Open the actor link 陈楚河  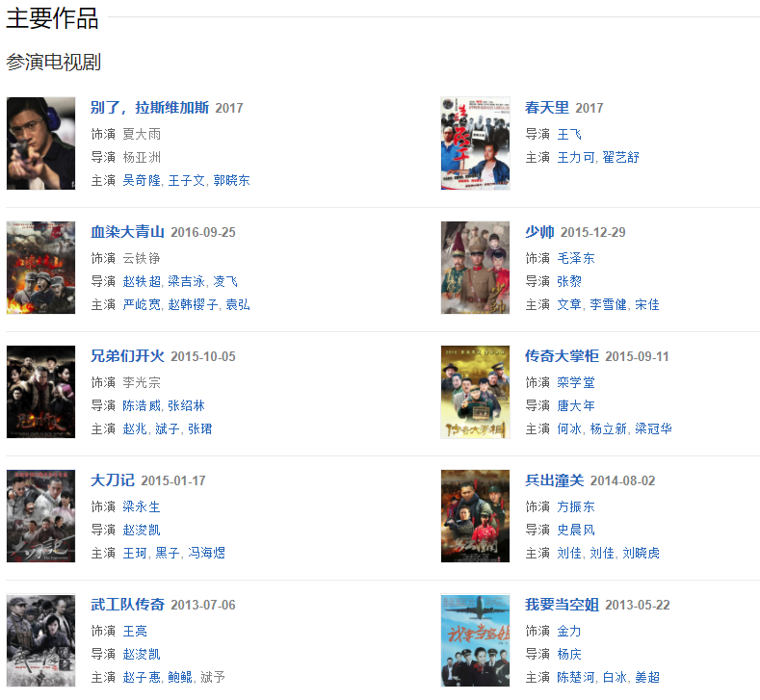click(576, 677)
